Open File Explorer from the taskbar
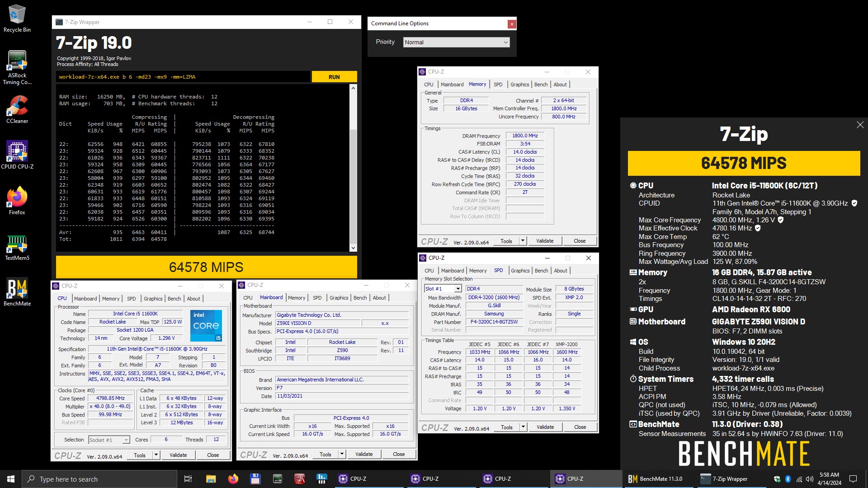Screen dimensions: 868x488 tap(211, 479)
